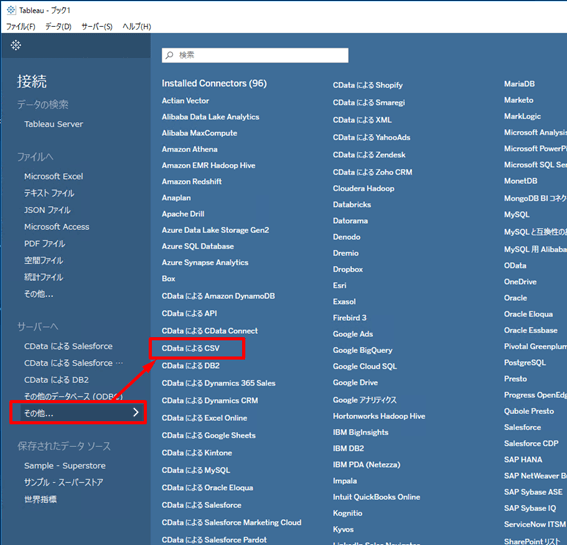Open the データ(D) menu

coord(58,26)
